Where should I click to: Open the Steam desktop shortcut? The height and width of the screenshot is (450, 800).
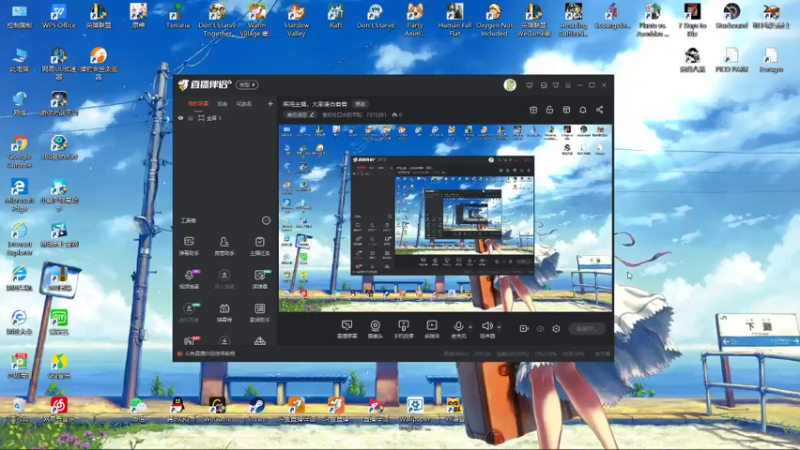click(257, 410)
